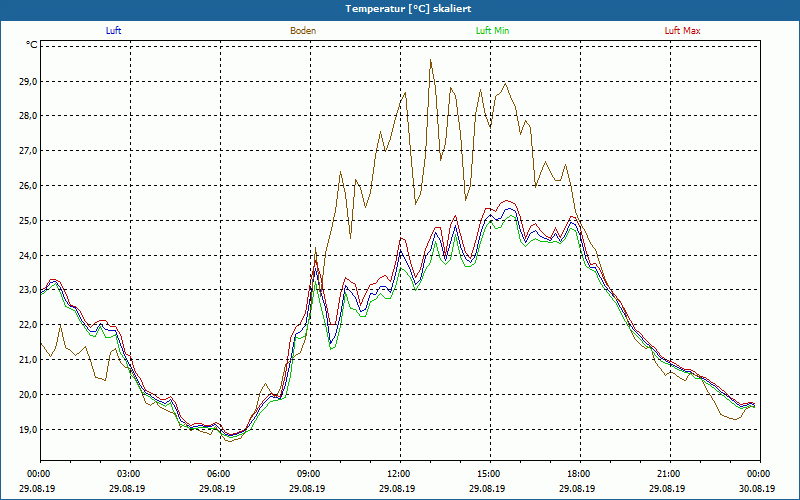Viewport: 800px width, 500px height.
Task: Click the 19,0 y-axis value
Action: (28, 429)
